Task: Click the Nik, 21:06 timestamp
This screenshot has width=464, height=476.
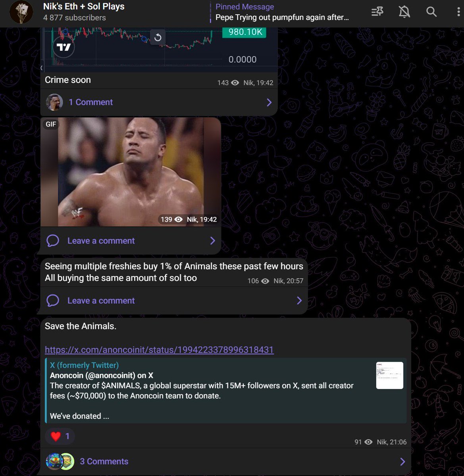Action: click(392, 442)
